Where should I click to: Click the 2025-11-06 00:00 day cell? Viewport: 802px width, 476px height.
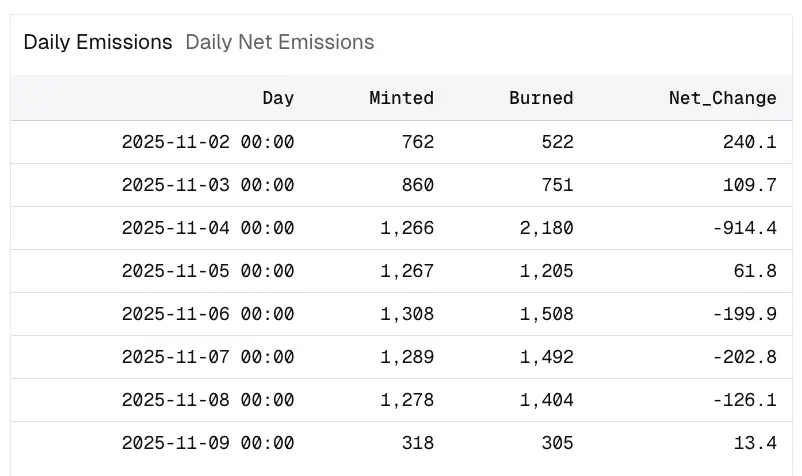coord(208,314)
